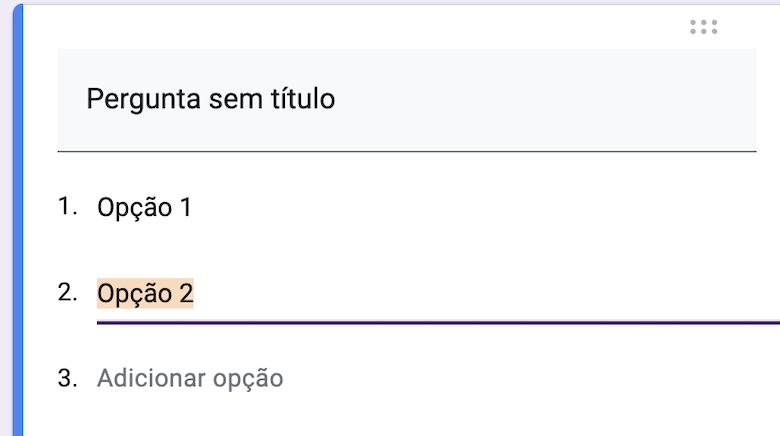Screen dimensions: 780x436
Task: Click the number '2.' list marker
Action: (x=68, y=292)
